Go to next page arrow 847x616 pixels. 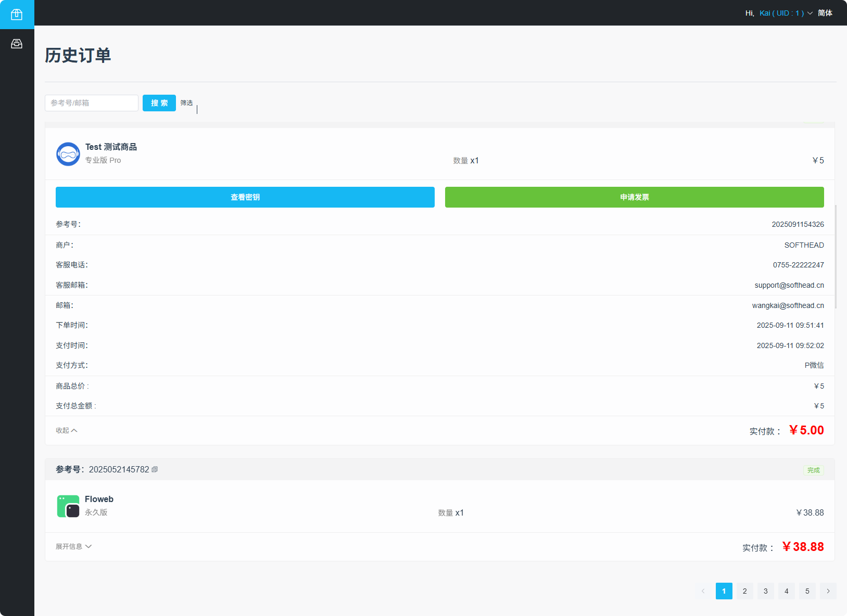[x=828, y=591]
